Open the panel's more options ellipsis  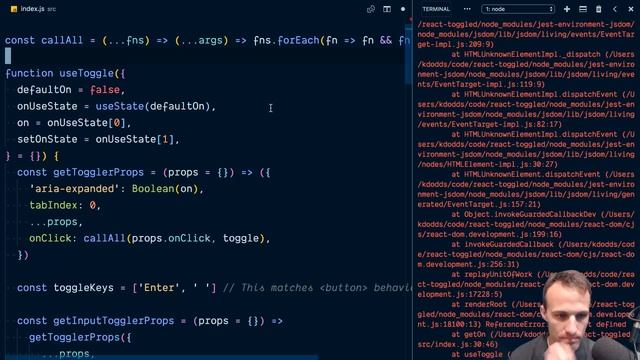[467, 9]
